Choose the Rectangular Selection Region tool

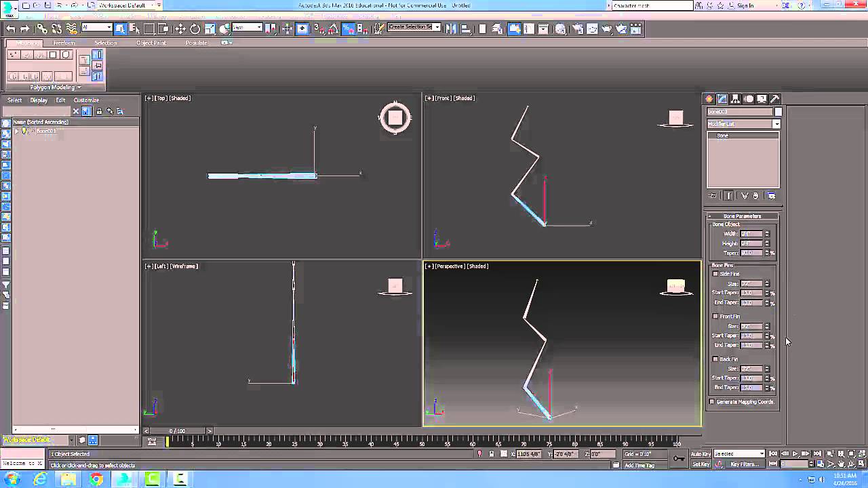coord(149,28)
